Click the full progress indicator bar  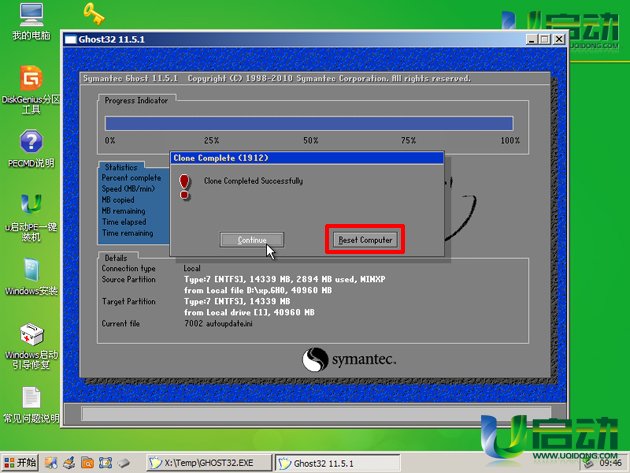click(x=309, y=123)
